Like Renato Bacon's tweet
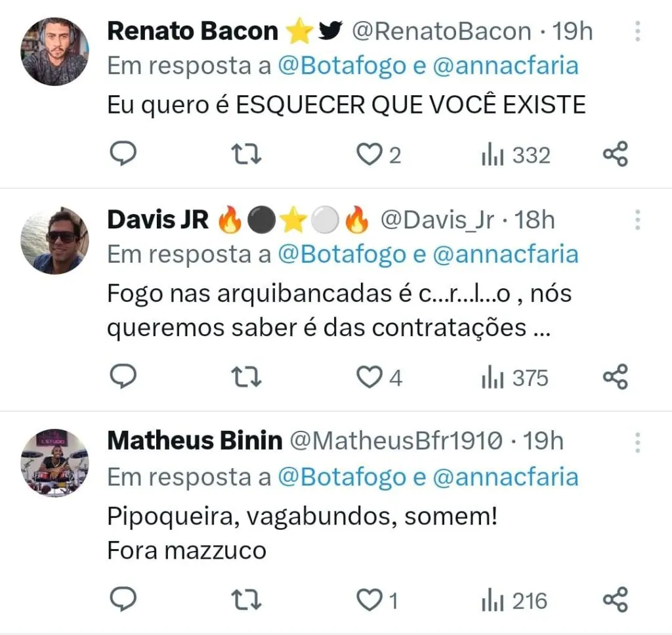 pos(369,154)
